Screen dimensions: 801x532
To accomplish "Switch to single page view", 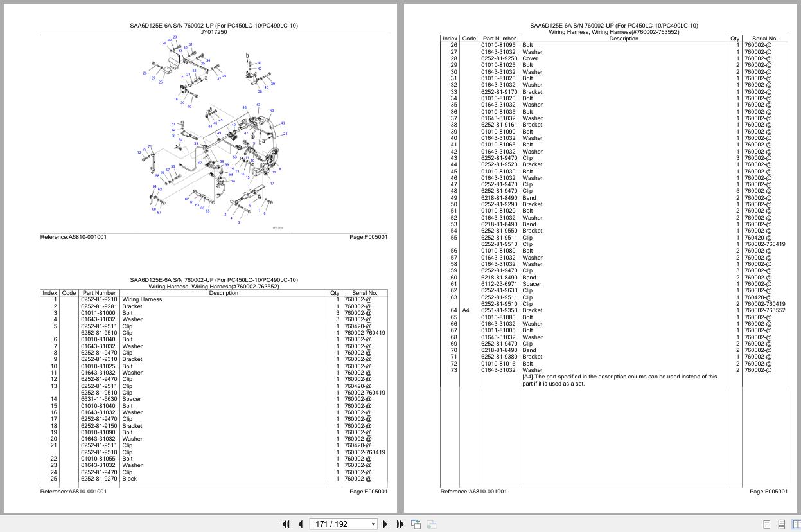I will 766,524.
